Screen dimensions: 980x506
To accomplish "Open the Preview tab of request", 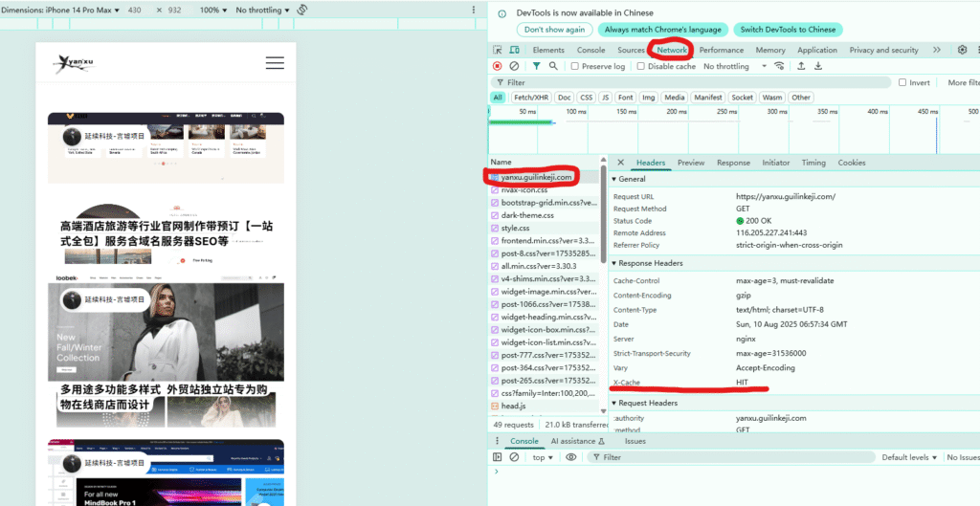I will (x=691, y=163).
